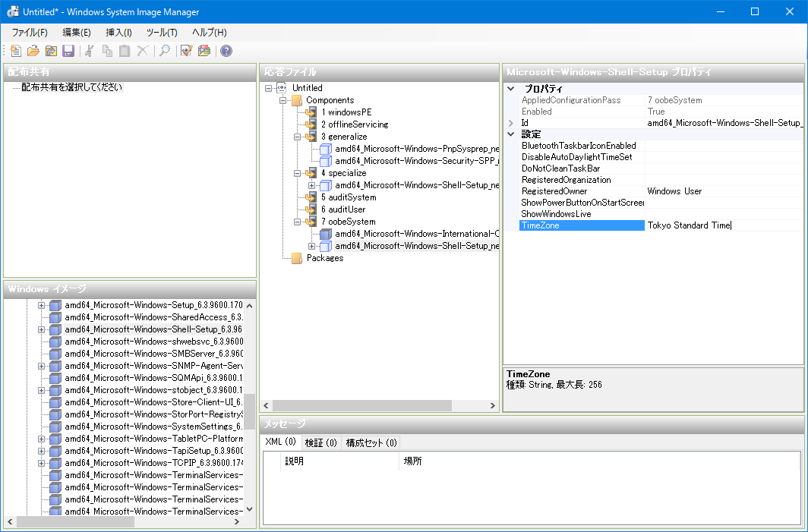Click the 6 auditUser pass icon
Screen dimensions: 808x532
(311, 209)
